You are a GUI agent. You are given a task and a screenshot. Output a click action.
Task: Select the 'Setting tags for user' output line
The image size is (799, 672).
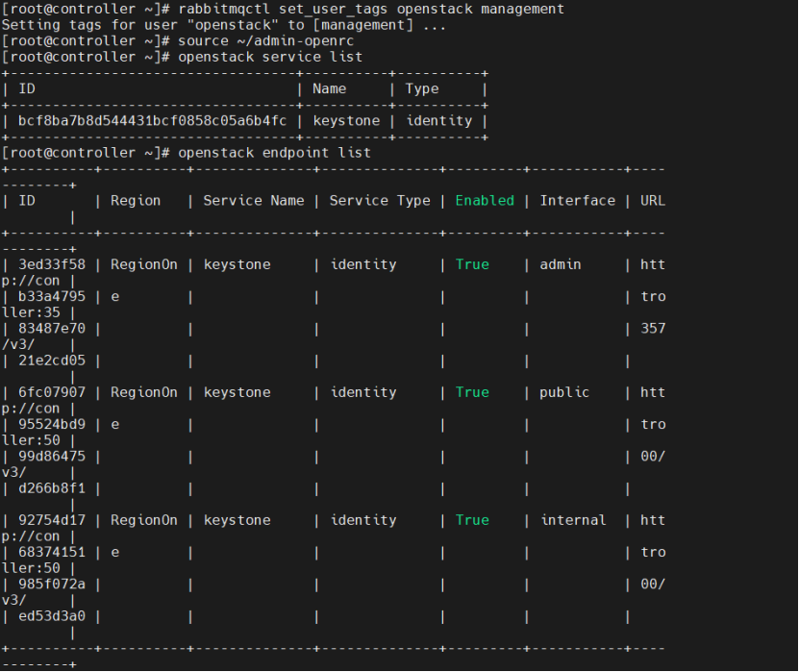coord(224,25)
